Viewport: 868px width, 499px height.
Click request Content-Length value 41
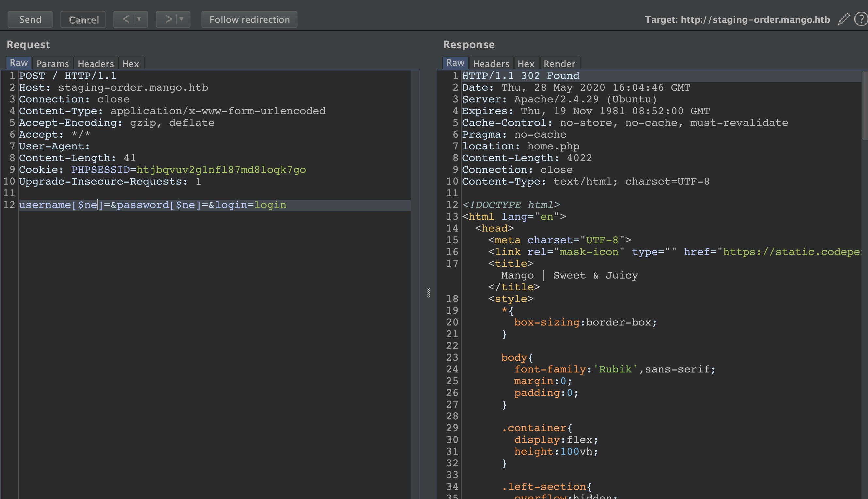point(130,158)
